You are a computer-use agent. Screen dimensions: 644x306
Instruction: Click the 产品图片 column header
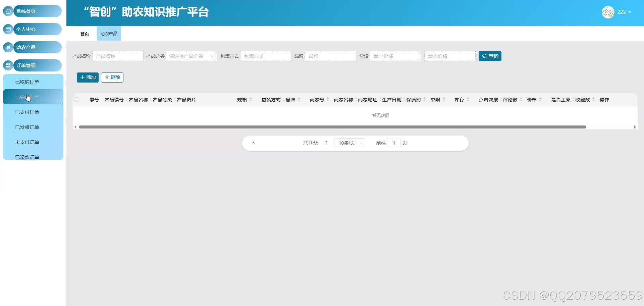(186, 100)
